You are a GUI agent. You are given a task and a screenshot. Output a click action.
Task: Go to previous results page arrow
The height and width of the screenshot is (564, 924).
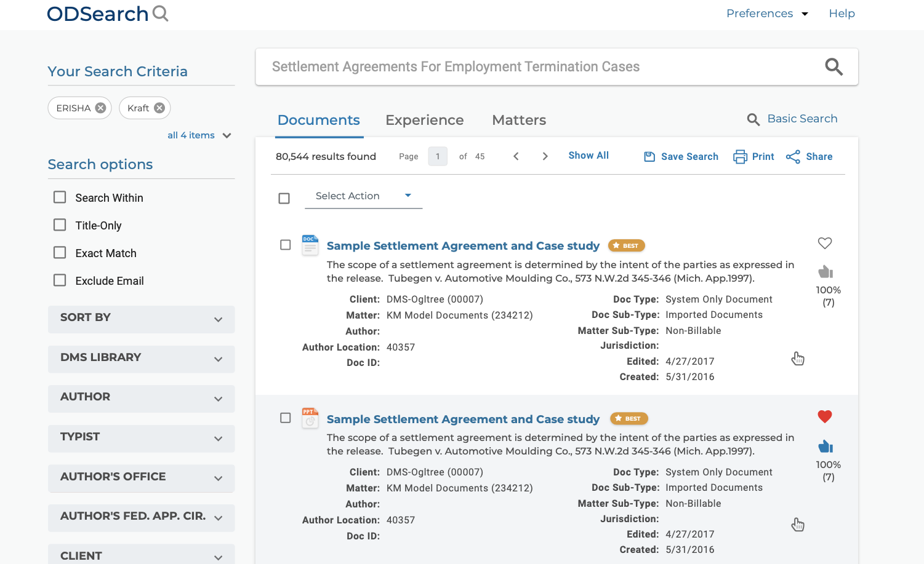coord(516,156)
